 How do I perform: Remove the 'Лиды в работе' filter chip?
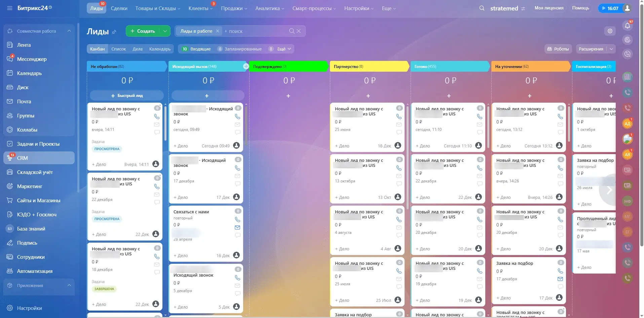point(218,31)
